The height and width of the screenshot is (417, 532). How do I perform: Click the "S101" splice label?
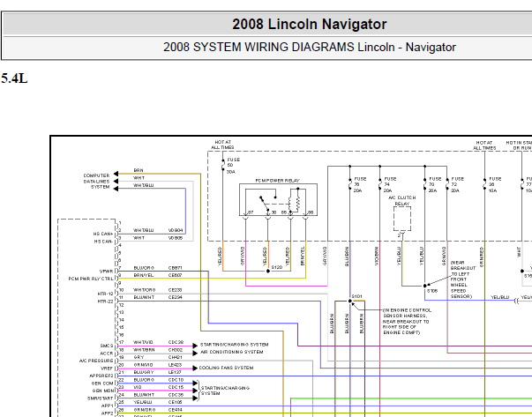click(x=357, y=296)
